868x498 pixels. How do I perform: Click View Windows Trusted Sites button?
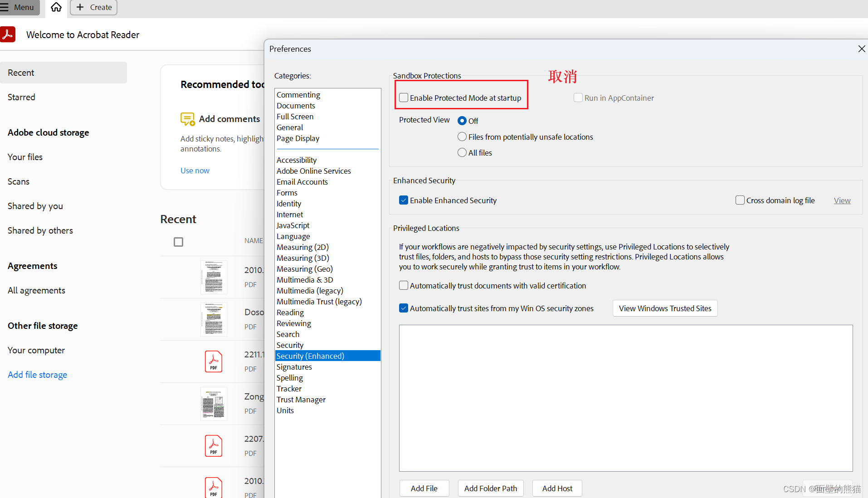pyautogui.click(x=665, y=308)
